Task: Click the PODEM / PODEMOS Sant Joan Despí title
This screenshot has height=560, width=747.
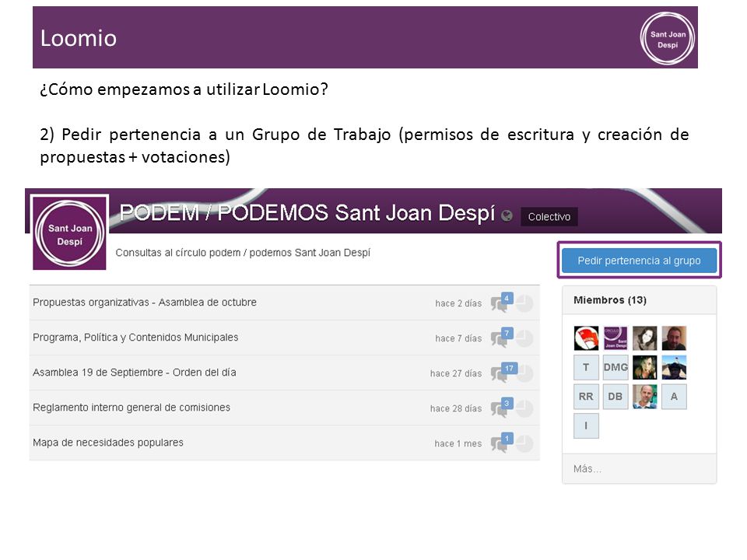Action: click(x=307, y=212)
